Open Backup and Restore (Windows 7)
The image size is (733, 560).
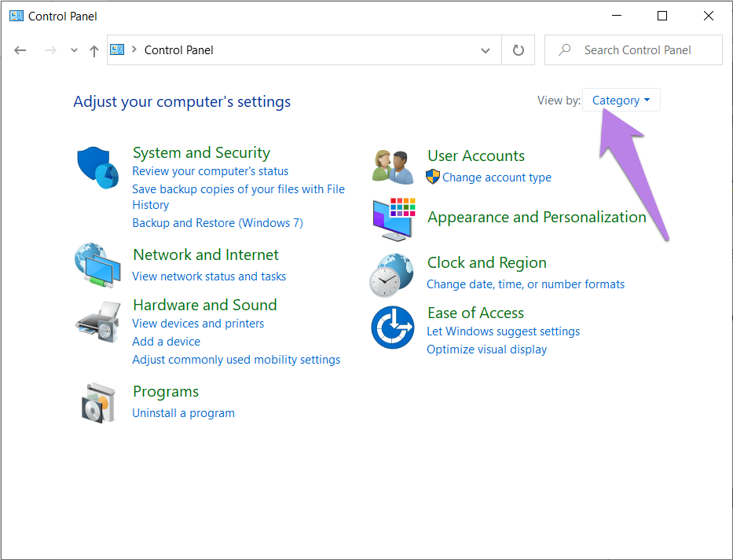218,223
